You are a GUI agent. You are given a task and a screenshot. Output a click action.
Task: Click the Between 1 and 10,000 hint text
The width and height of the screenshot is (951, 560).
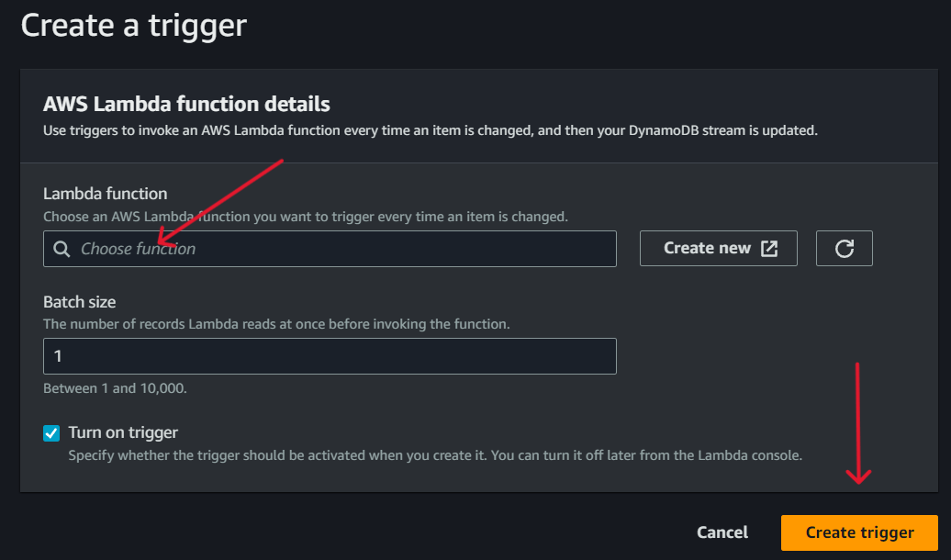(115, 388)
